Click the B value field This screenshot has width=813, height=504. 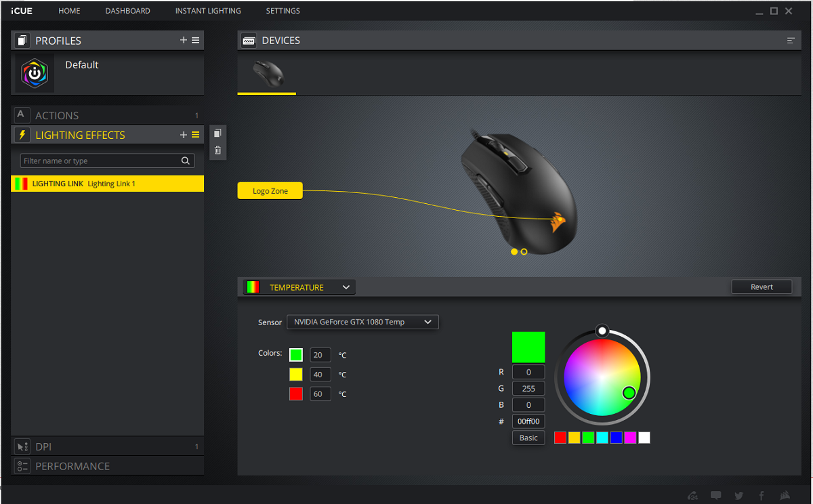[x=528, y=404]
